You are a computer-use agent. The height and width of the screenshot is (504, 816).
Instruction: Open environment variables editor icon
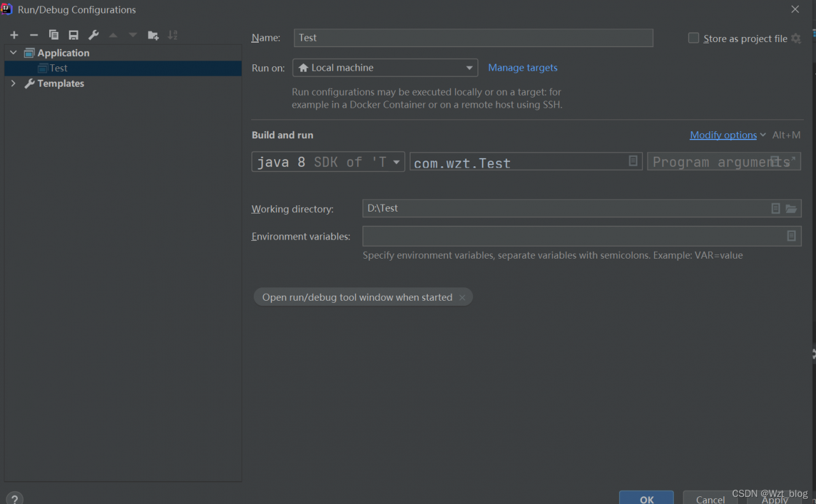[x=791, y=236]
